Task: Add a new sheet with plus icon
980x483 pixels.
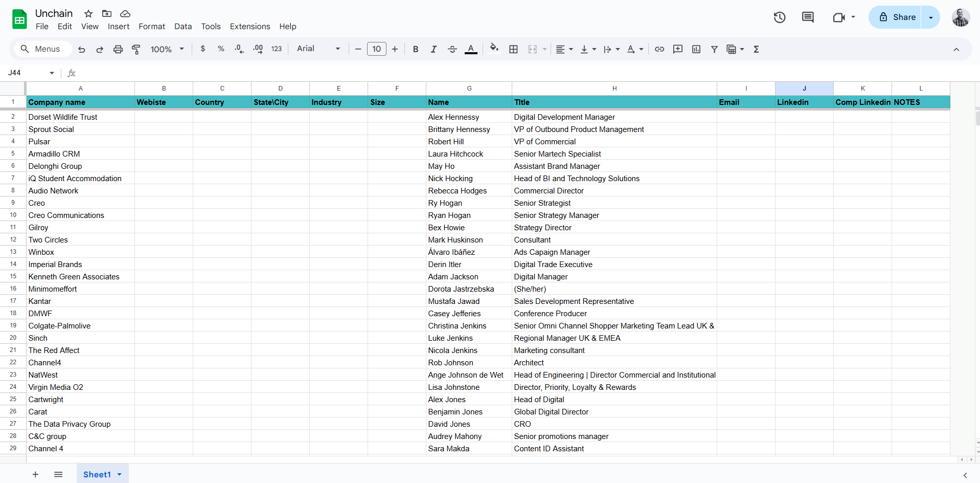Action: tap(35, 474)
